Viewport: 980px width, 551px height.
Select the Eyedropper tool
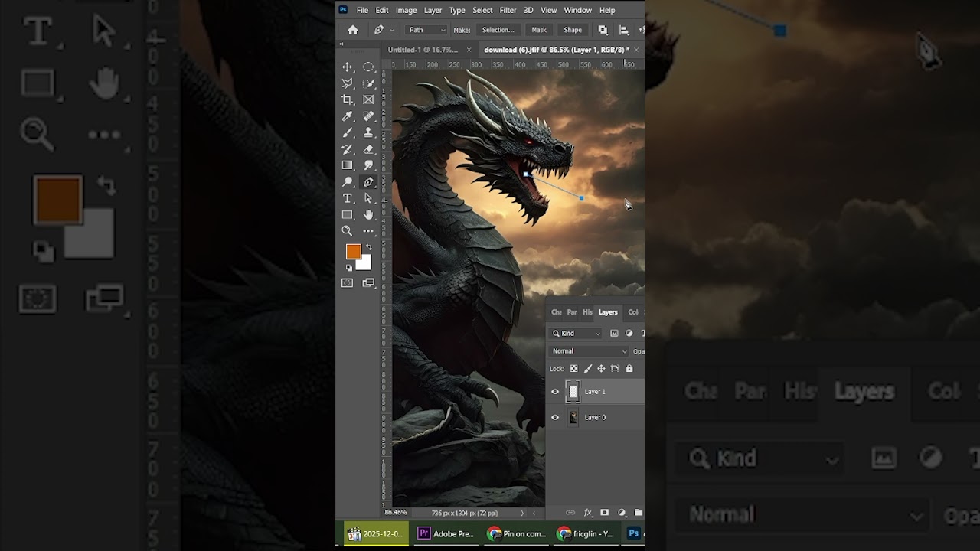(348, 116)
